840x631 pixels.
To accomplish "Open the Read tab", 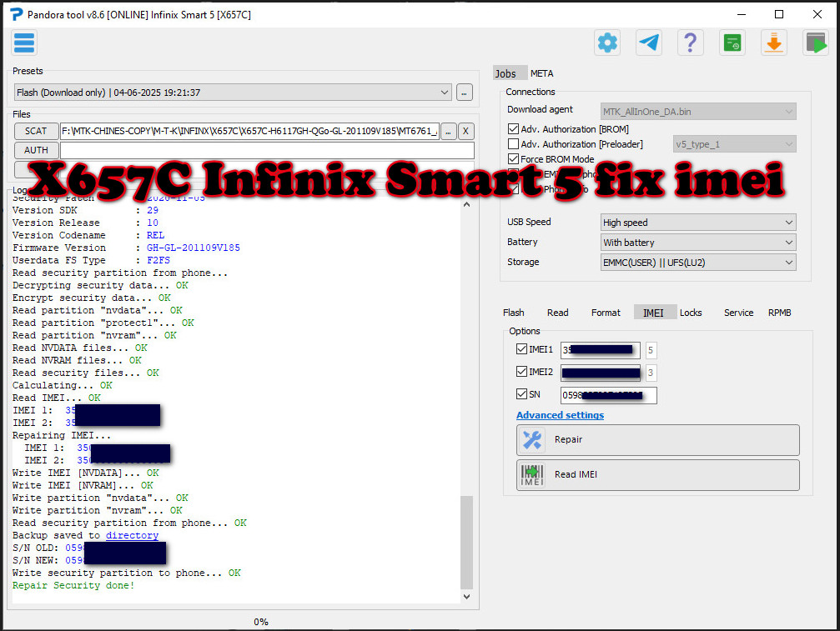I will point(558,313).
